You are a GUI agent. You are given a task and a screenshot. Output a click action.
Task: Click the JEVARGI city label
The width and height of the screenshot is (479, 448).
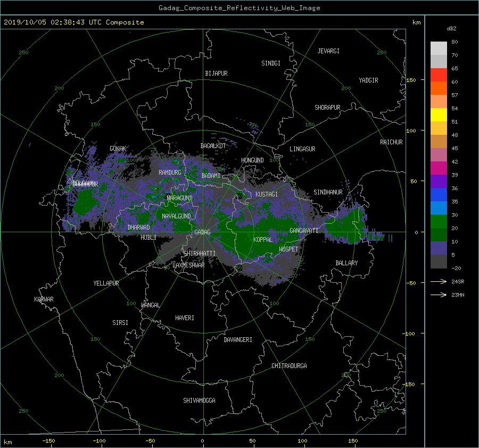point(328,51)
